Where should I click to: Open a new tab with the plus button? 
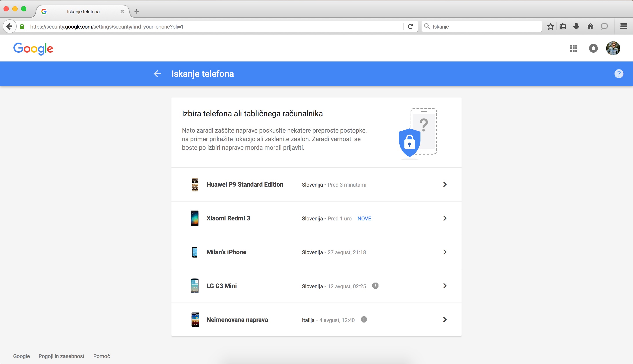[x=137, y=11]
